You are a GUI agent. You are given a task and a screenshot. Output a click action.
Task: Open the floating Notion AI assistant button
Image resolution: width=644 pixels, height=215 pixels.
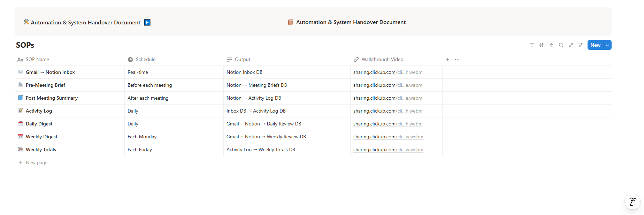(632, 202)
